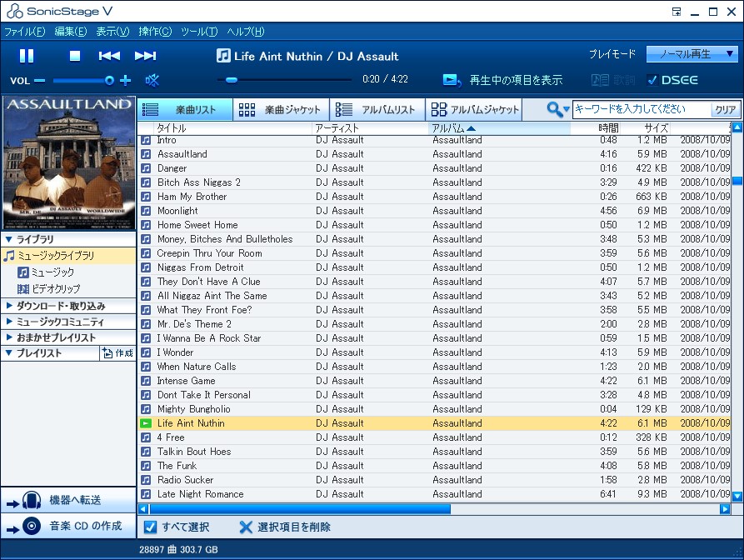The image size is (744, 560).
Task: Open the アルバムジャケット view
Action: (437, 109)
